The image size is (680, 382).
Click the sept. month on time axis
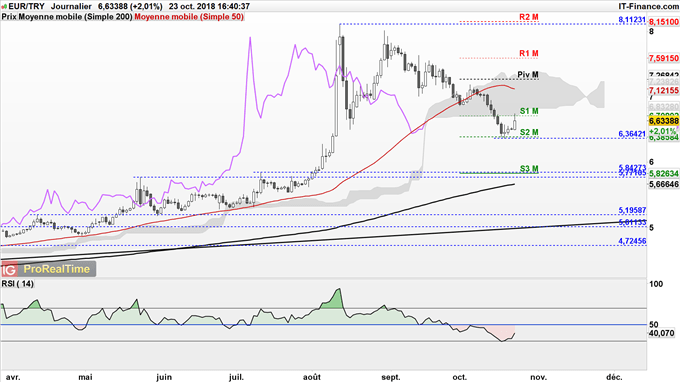click(390, 377)
